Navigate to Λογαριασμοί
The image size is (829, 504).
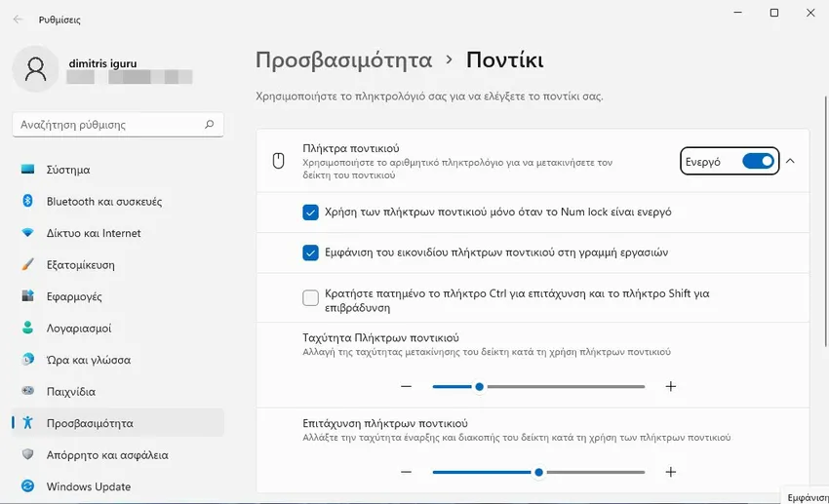click(118, 329)
